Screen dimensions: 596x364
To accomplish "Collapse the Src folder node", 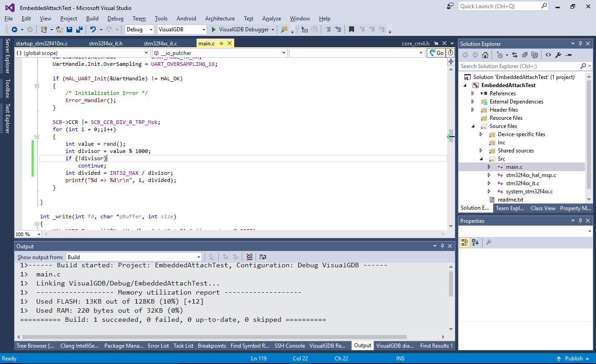I will click(481, 159).
